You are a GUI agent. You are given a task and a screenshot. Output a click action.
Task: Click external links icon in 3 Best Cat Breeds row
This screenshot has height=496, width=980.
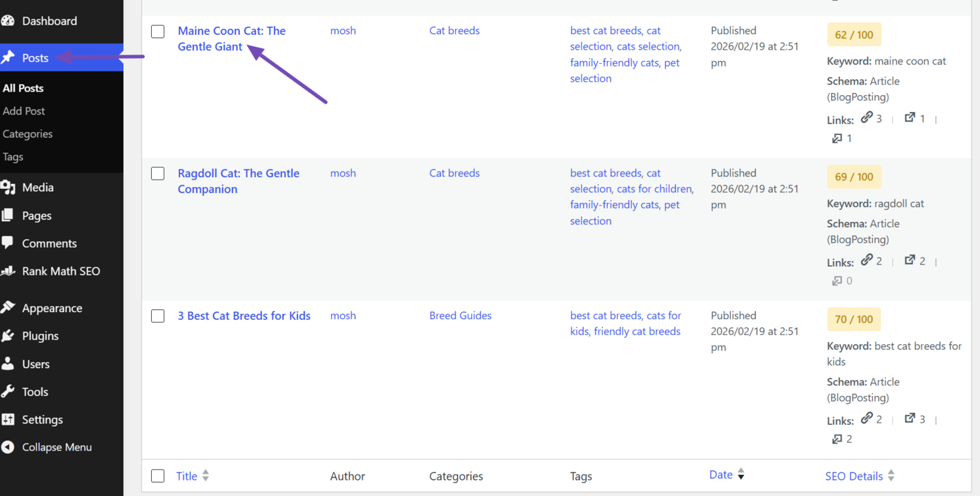tap(910, 418)
